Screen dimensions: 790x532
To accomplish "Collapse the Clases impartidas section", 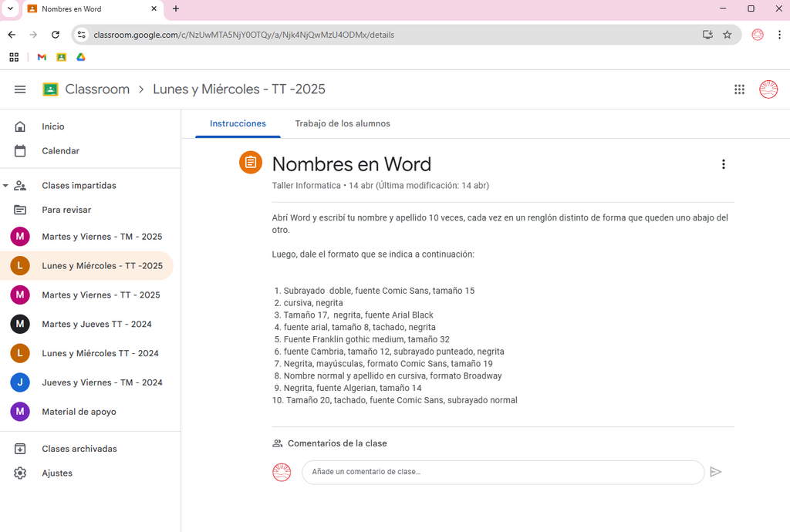I will coord(5,186).
